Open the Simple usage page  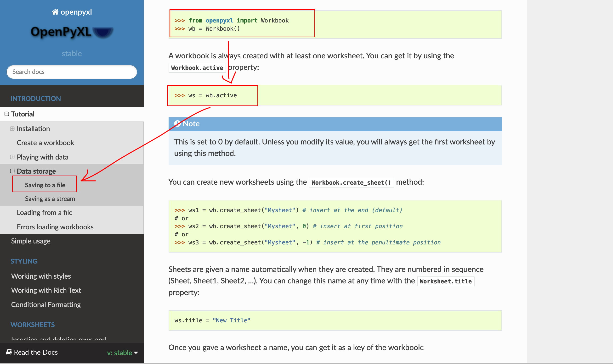(x=31, y=241)
